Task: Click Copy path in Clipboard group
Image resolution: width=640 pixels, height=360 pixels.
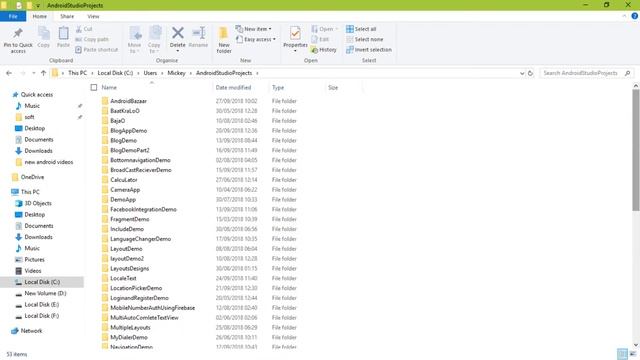Action: 92,39
